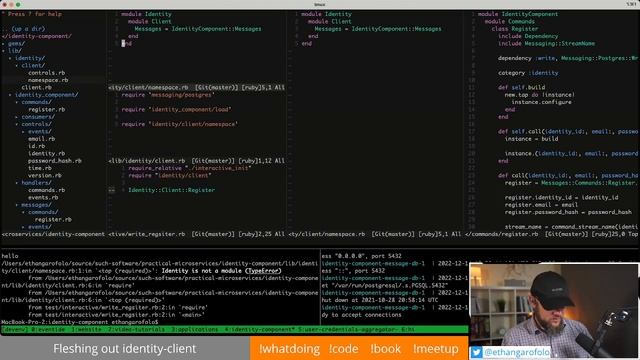Click the 'def self.build' line
The width and height of the screenshot is (640, 360).
521,87
